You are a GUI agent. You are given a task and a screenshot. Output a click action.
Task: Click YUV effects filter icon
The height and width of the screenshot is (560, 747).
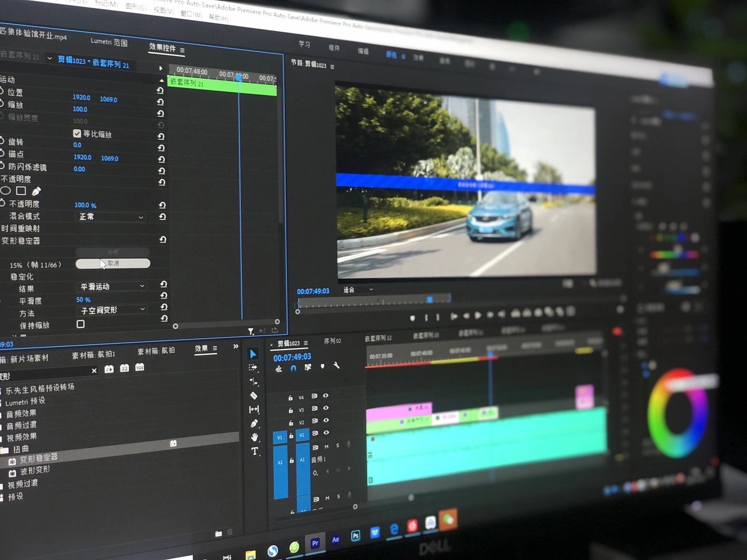140,367
